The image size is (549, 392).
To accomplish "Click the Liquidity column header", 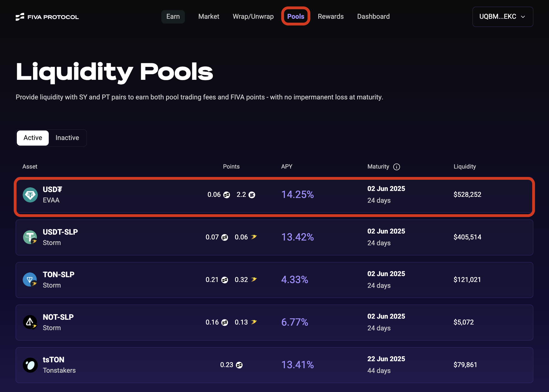I will pyautogui.click(x=464, y=167).
